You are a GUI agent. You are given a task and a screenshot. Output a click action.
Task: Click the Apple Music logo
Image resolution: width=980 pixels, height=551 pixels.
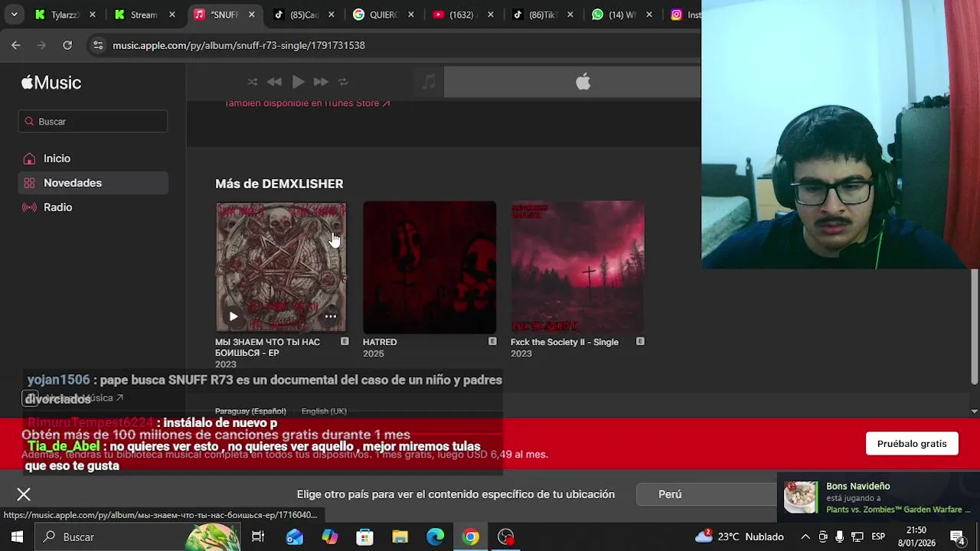tap(51, 83)
